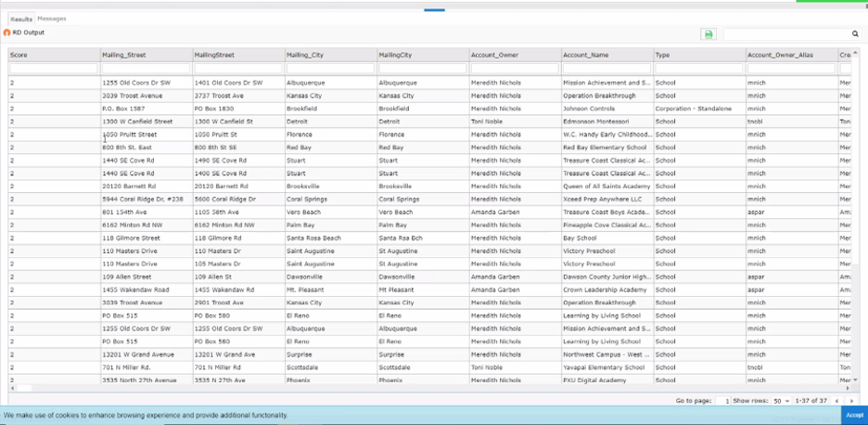Click the Account_Owner filter field
The width and height of the screenshot is (868, 425).
tap(515, 69)
